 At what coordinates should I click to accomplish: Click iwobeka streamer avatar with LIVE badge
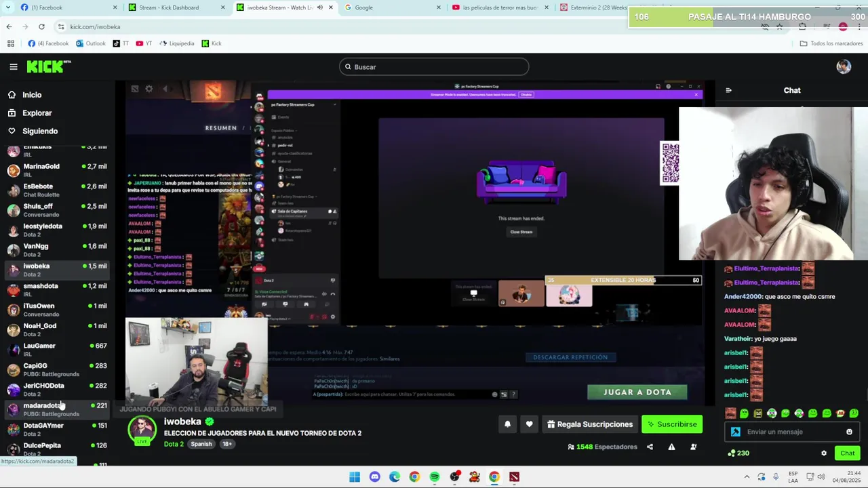pos(142,430)
